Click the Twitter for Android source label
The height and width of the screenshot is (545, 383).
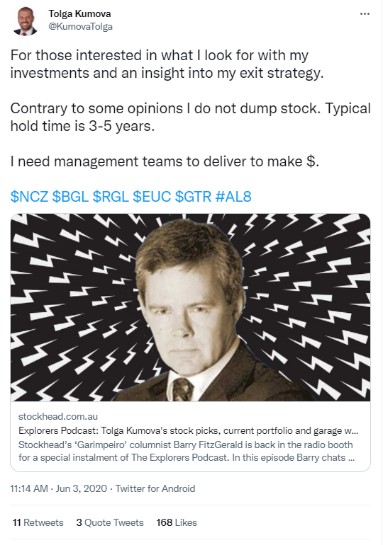(155, 489)
